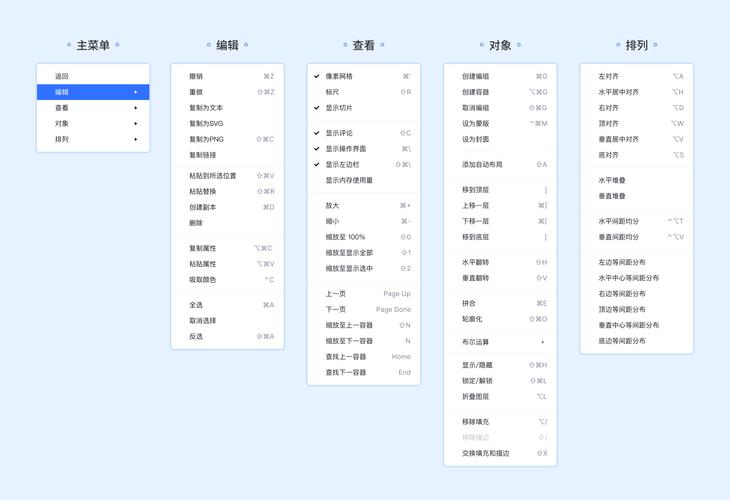Expand the 编辑 submenu arrow
The height and width of the screenshot is (500, 730).
point(136,92)
